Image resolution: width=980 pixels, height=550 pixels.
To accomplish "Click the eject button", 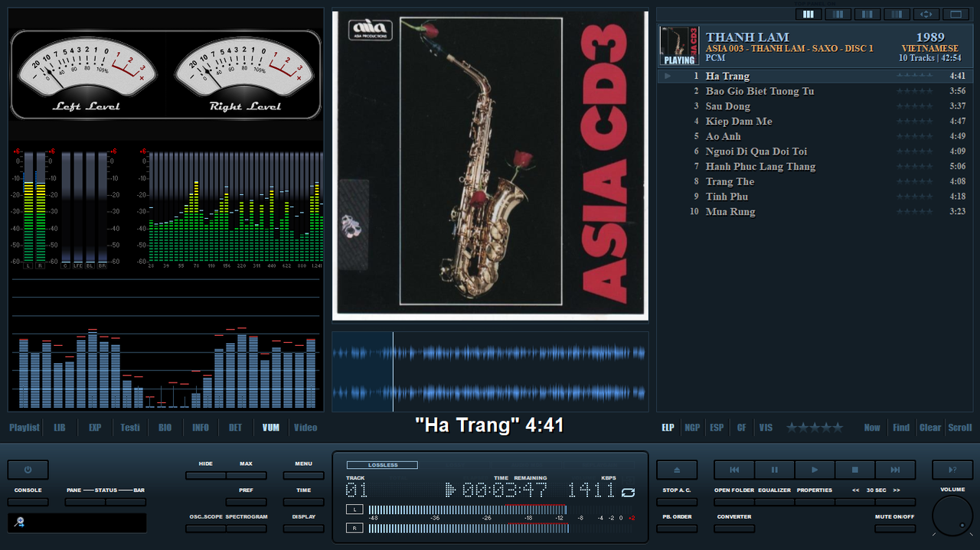I will 677,470.
